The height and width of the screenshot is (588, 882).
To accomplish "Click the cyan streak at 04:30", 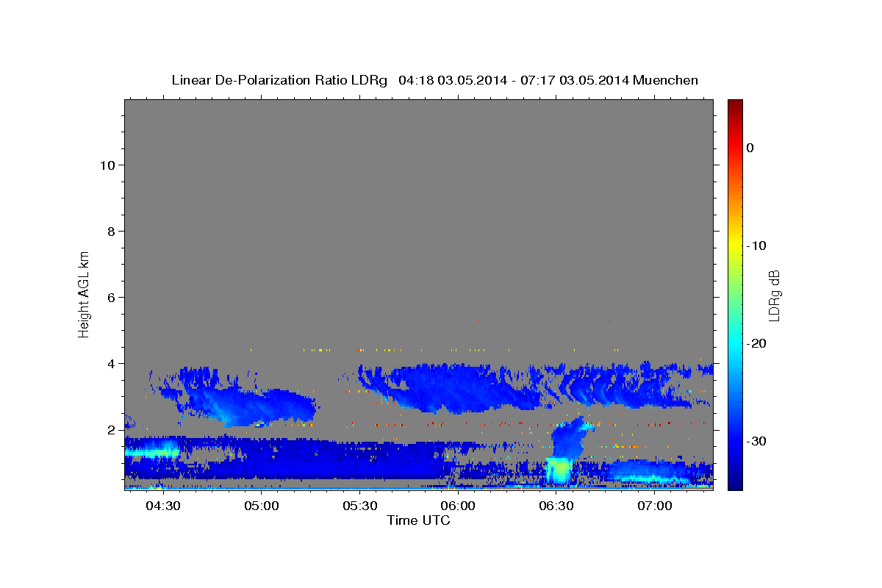I will pos(152,453).
